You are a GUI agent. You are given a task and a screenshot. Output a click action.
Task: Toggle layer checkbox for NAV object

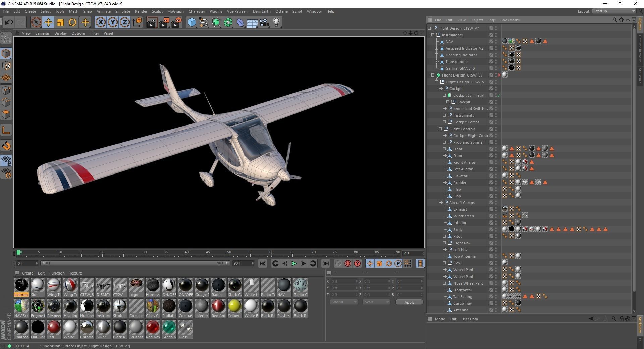(491, 42)
